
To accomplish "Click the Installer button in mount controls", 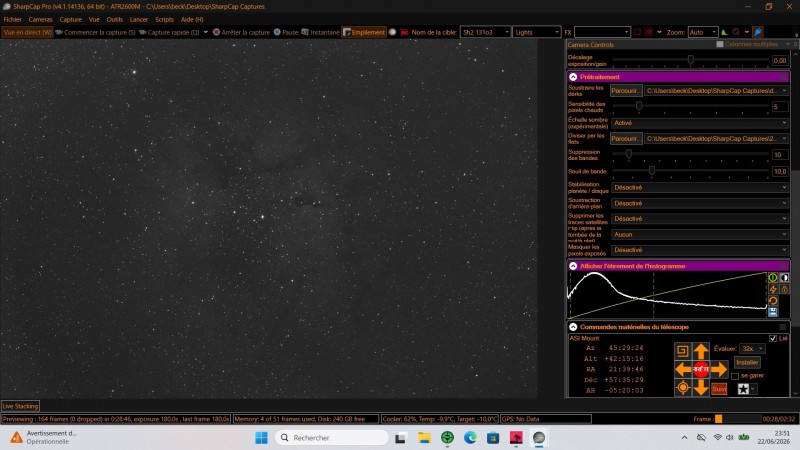I will 747,362.
